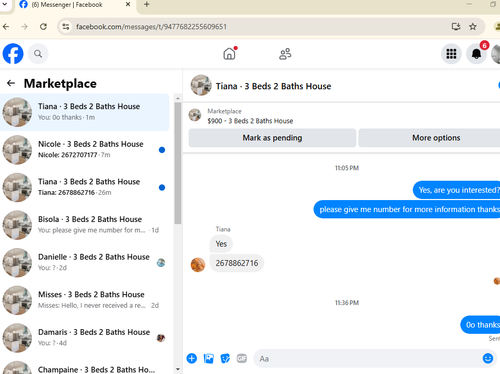This screenshot has width=500, height=374.
Task: Open the $900 - 3 Beds 2 Baths House listing
Action: pos(250,121)
